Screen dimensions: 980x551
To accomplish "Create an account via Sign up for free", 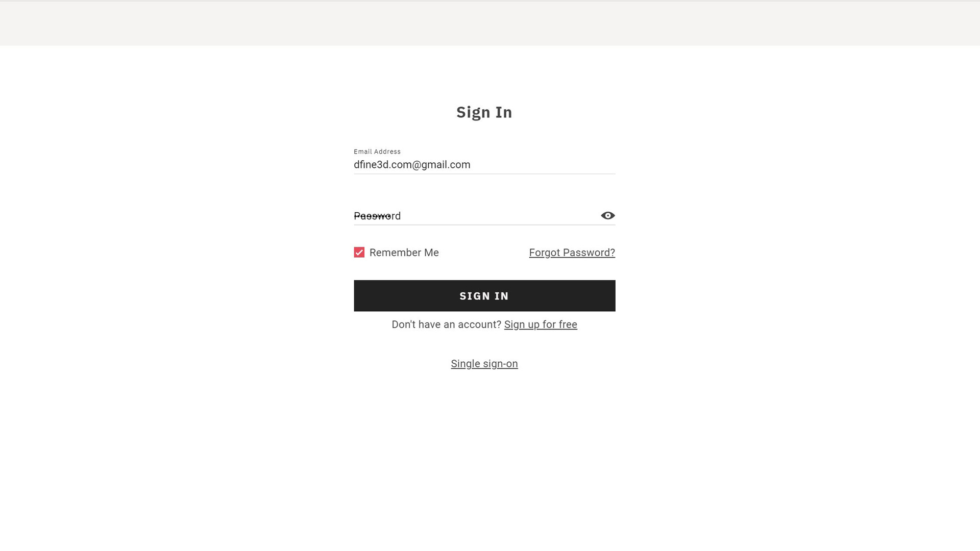I will (541, 324).
